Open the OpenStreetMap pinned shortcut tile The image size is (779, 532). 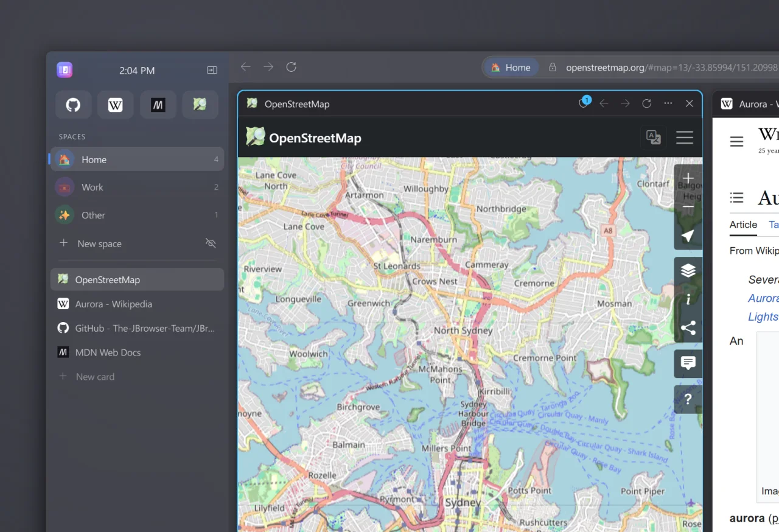(x=200, y=105)
